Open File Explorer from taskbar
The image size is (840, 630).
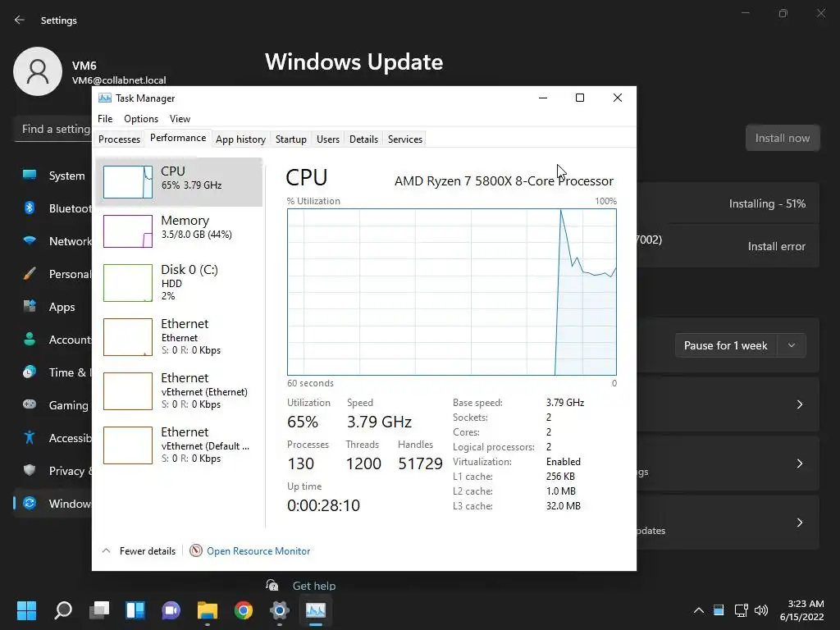tap(208, 610)
